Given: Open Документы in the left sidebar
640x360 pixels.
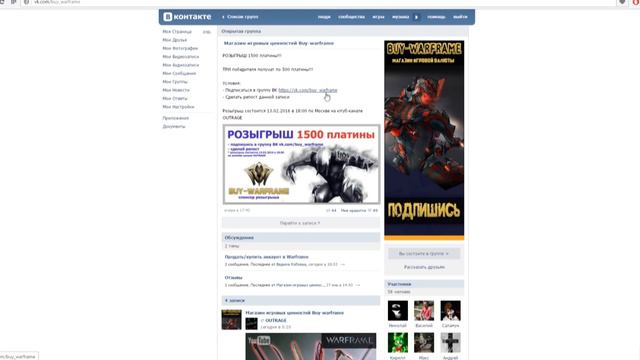Looking at the screenshot, I should pyautogui.click(x=174, y=127).
